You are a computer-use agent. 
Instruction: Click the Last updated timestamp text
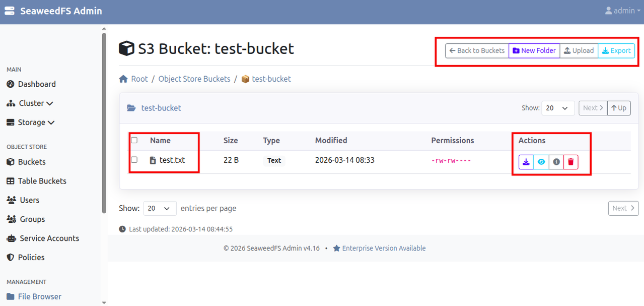coord(181,229)
